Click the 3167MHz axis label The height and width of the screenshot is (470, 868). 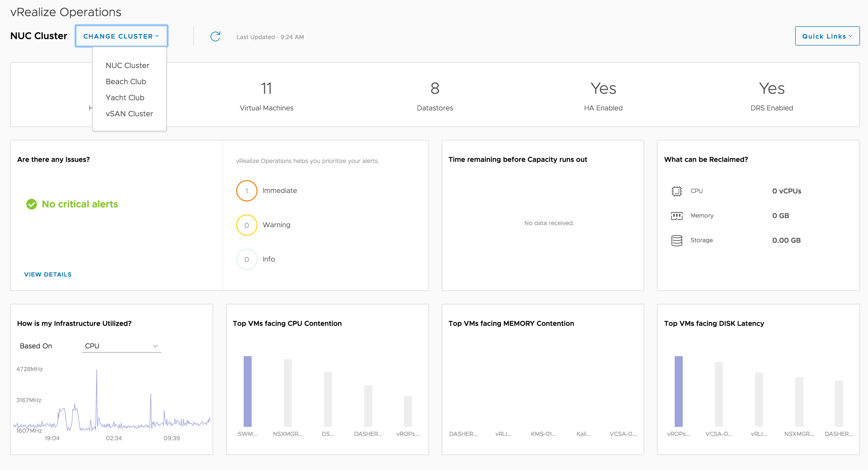[x=29, y=400]
